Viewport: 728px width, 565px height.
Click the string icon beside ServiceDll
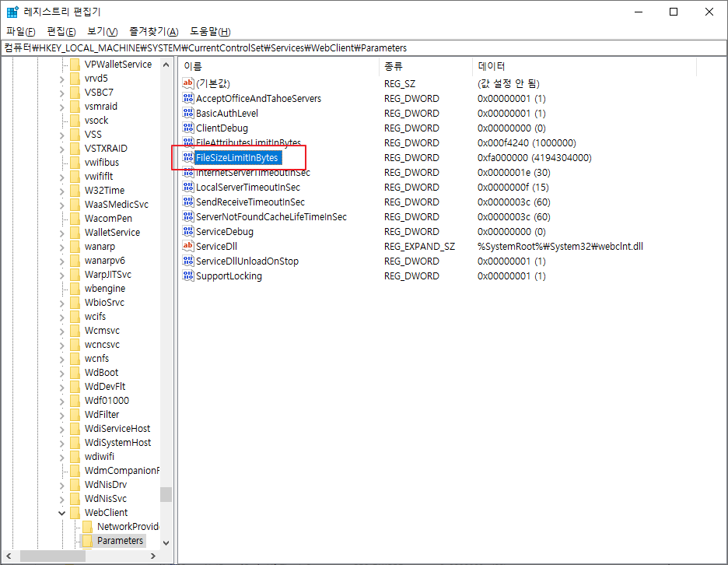(187, 247)
